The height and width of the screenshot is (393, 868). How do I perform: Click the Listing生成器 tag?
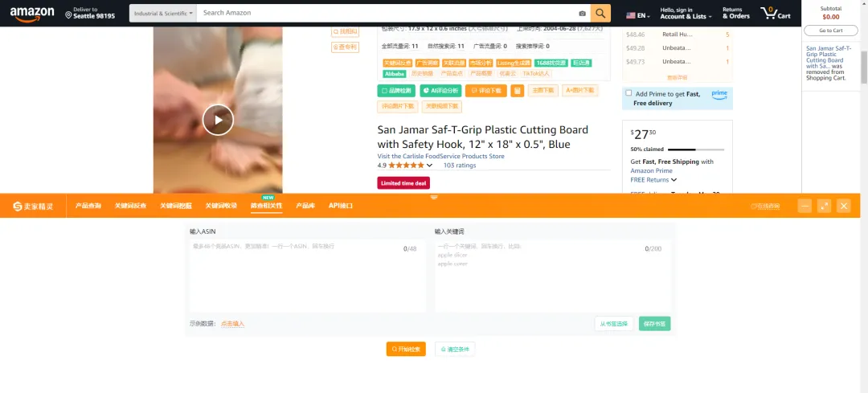pyautogui.click(x=514, y=63)
